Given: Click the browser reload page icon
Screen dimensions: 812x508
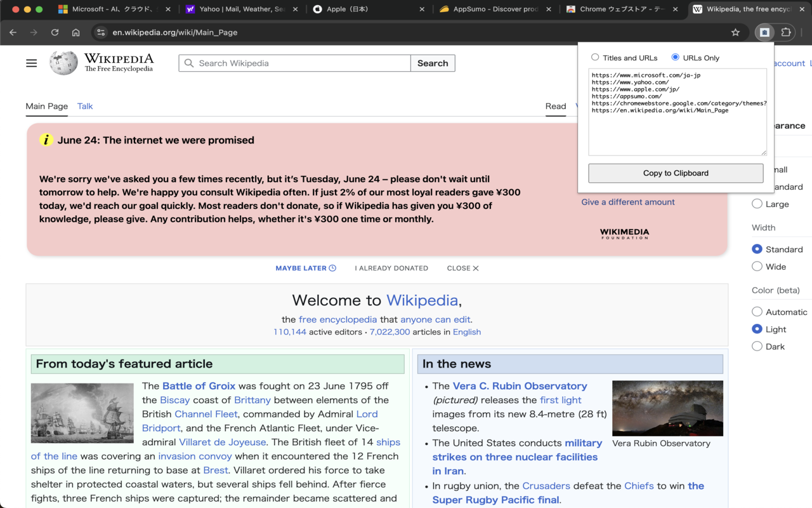Looking at the screenshot, I should (55, 32).
